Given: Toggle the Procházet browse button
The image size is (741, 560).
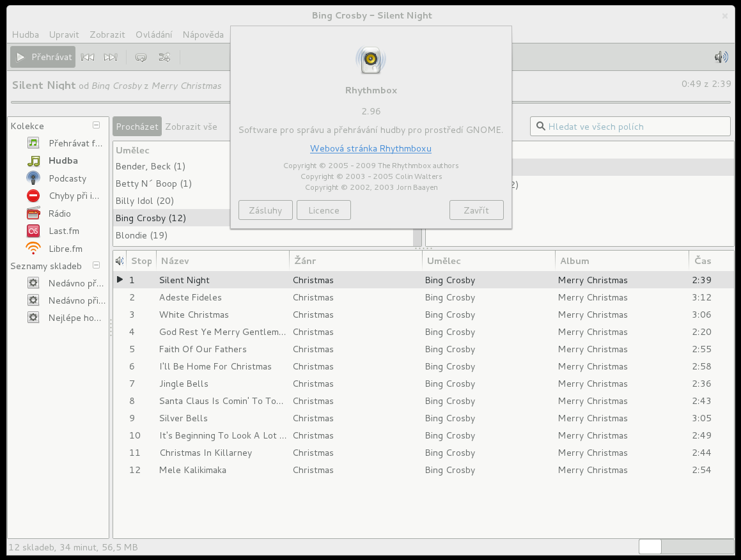Looking at the screenshot, I should pos(137,127).
